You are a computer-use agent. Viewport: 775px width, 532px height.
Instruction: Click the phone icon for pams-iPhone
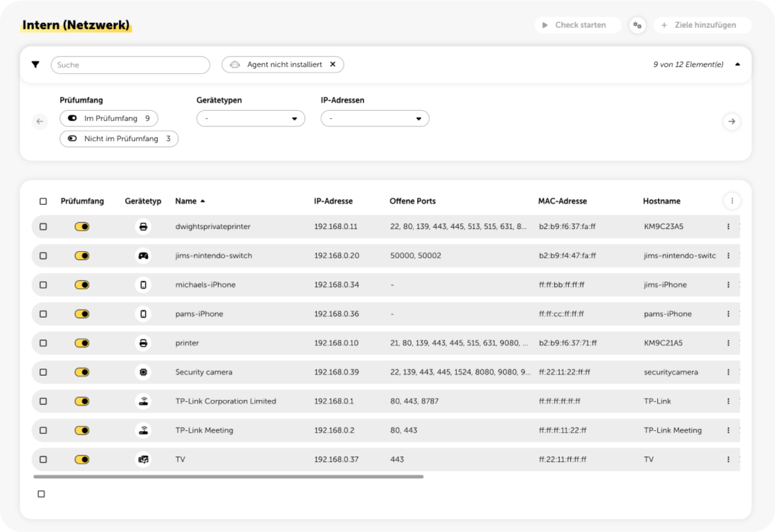(143, 314)
